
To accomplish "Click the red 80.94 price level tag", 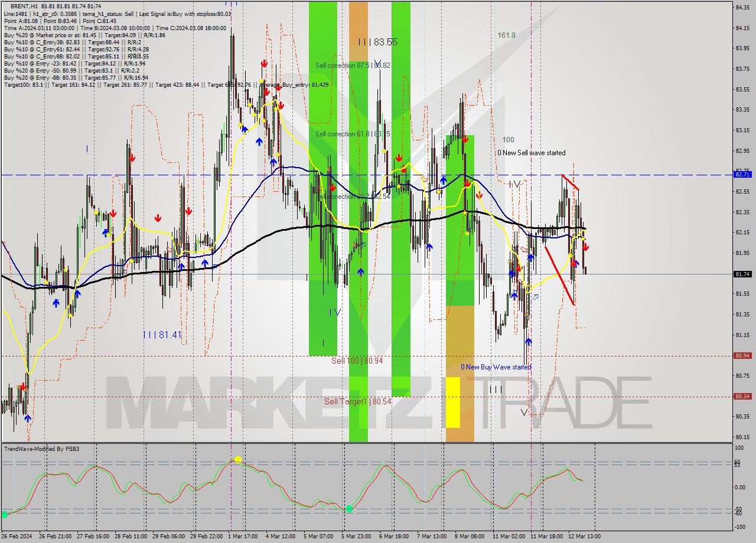I will pos(742,356).
